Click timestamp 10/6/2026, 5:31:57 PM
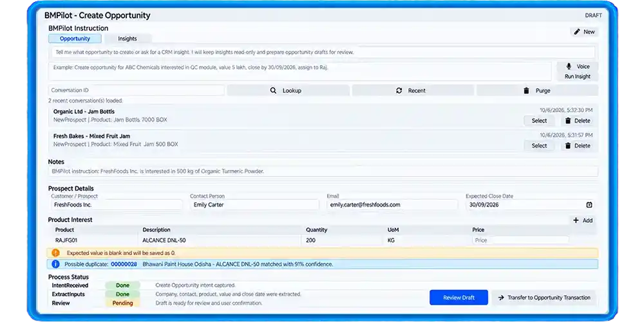Viewport: 644px width, 322px height. click(566, 135)
